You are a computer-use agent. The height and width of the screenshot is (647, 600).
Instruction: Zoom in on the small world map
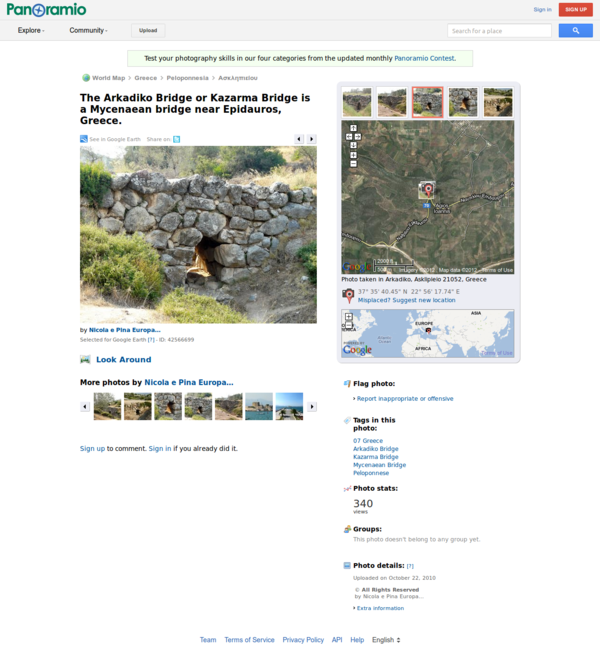(x=348, y=317)
